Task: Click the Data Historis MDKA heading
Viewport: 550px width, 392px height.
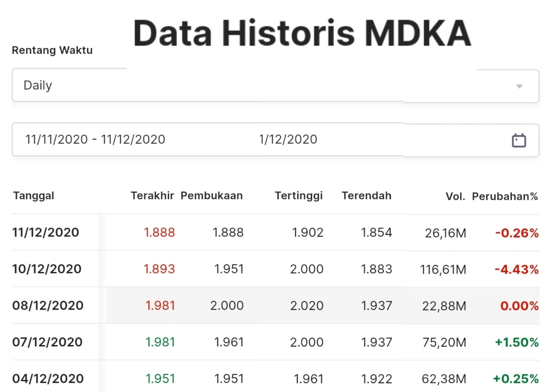Action: [302, 33]
